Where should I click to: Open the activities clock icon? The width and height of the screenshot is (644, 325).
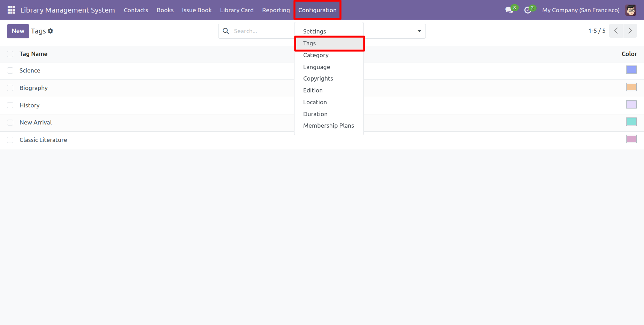click(528, 10)
